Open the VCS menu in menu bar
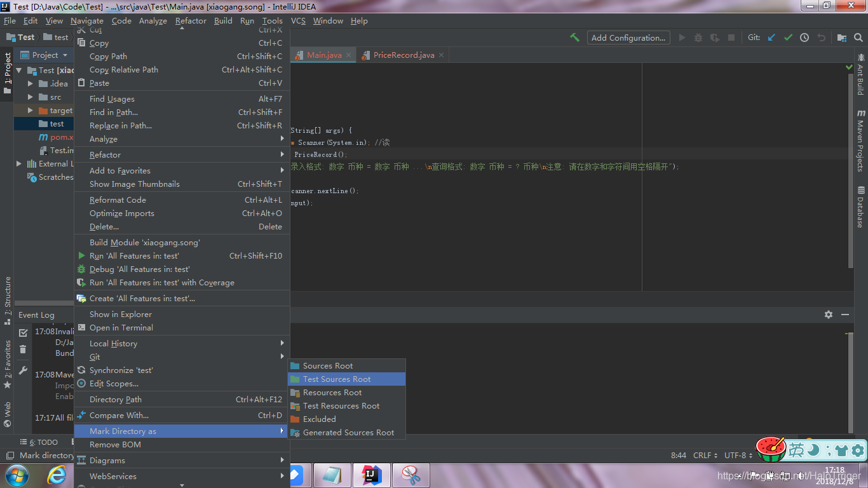This screenshot has height=488, width=868. [298, 21]
